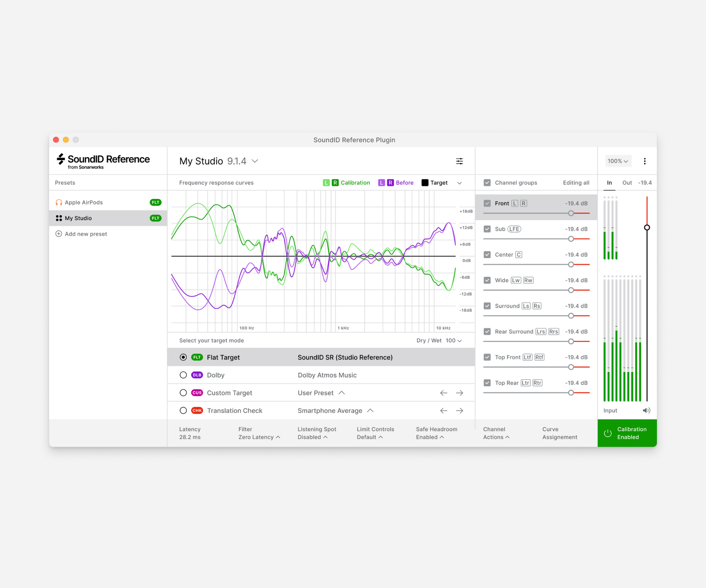The width and height of the screenshot is (706, 588).
Task: Click the mute speaker icon under the meters
Action: tap(646, 410)
